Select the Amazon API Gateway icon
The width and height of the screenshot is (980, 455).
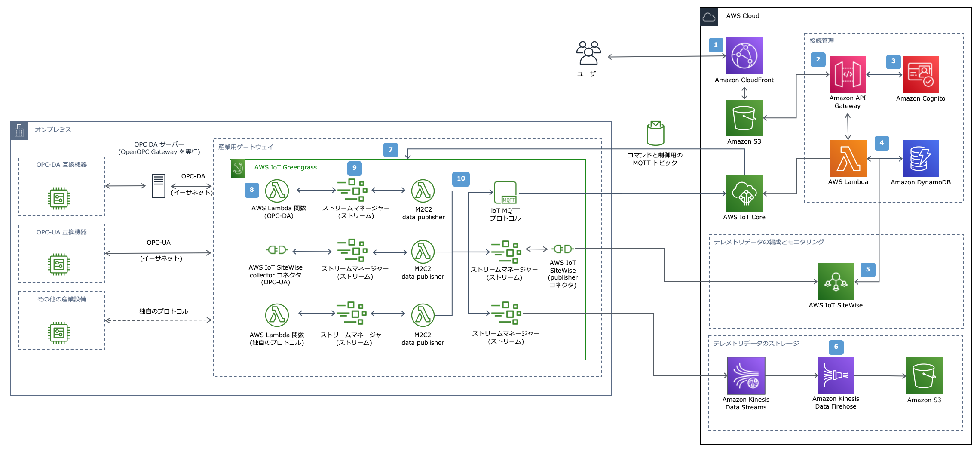(x=848, y=74)
